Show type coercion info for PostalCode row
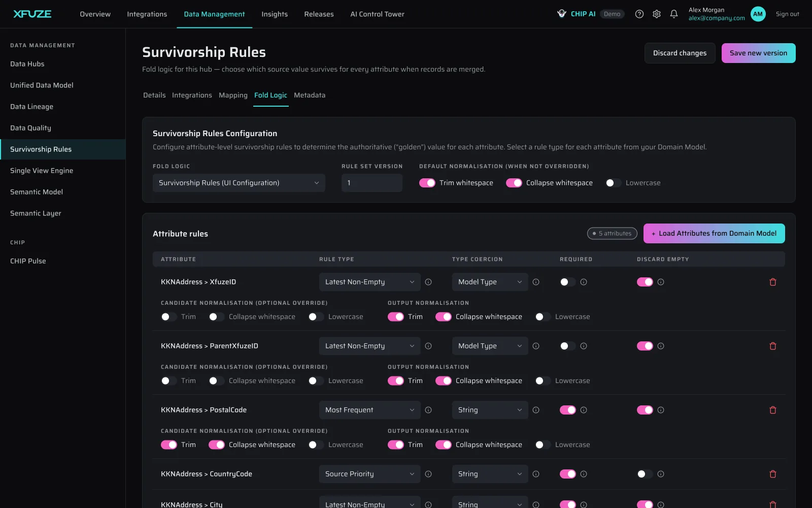Screen dimensions: 812x508 click(x=536, y=410)
